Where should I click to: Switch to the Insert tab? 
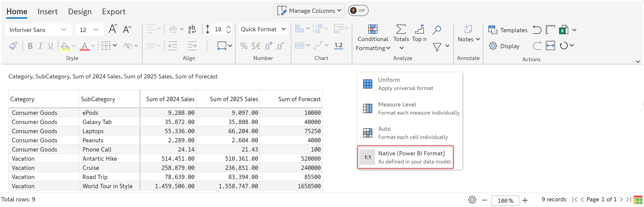pyautogui.click(x=48, y=11)
